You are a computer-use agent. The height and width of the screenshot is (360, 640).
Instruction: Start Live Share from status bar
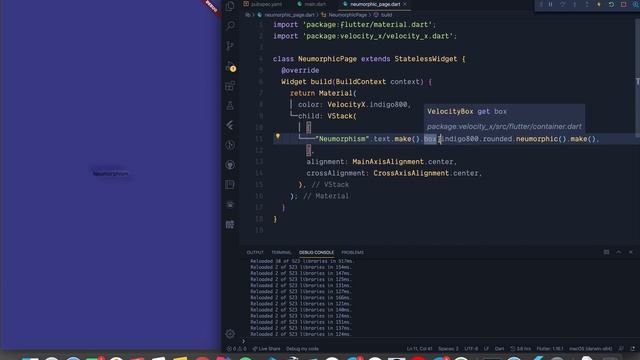click(x=266, y=349)
